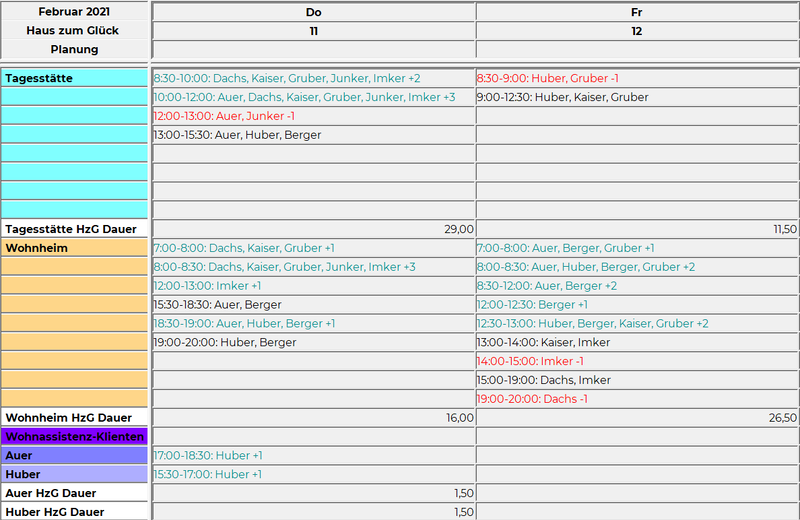Select the Do 11 day column header
Viewport: 800px width, 520px height.
pos(313,21)
